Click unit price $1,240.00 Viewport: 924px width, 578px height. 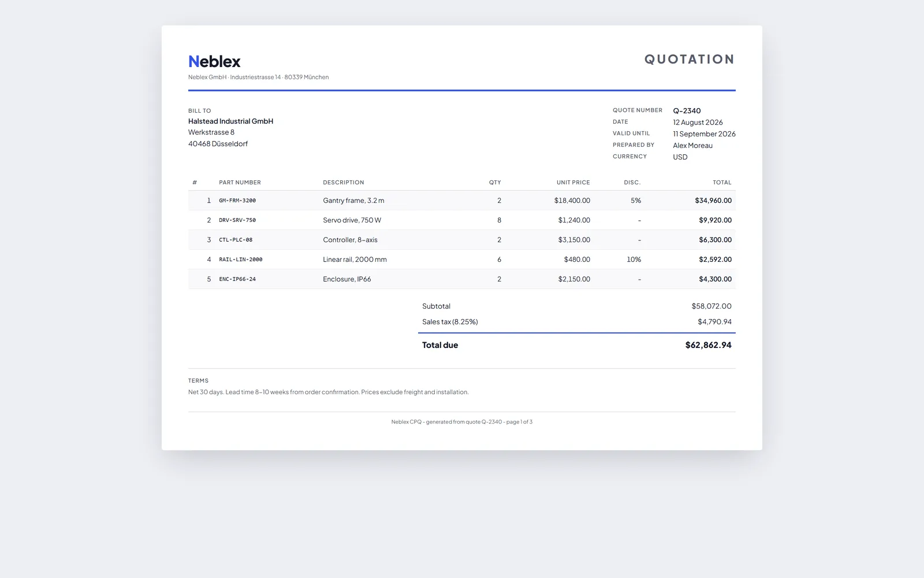[574, 220]
